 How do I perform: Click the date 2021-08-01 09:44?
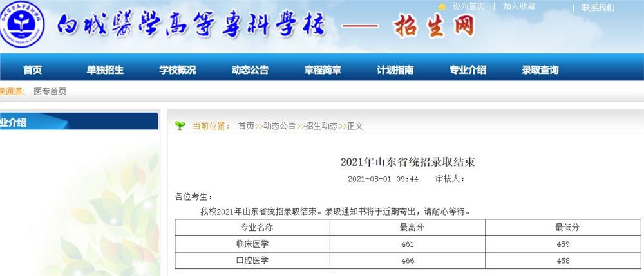(383, 179)
